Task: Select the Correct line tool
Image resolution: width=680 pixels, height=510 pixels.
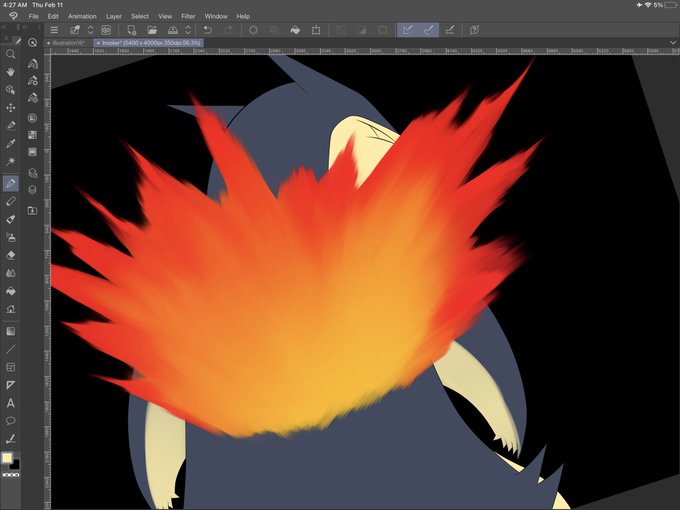Action: pyautogui.click(x=10, y=439)
